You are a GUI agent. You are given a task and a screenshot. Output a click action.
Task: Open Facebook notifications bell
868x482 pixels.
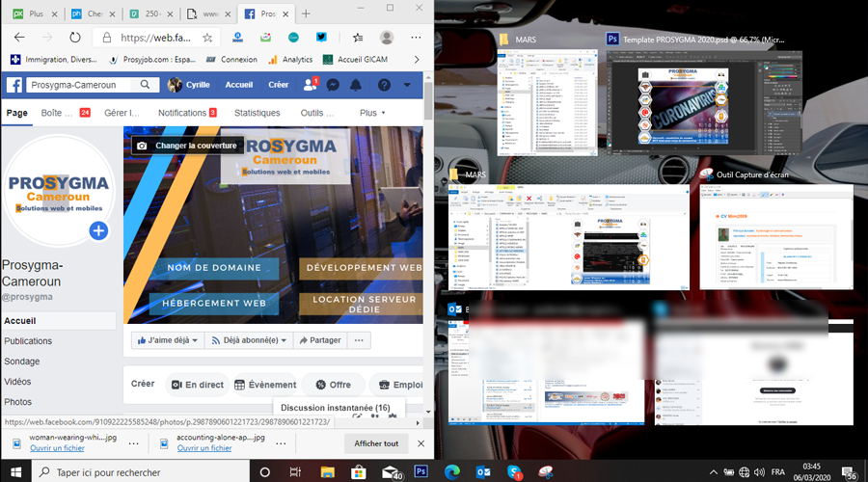tap(356, 85)
